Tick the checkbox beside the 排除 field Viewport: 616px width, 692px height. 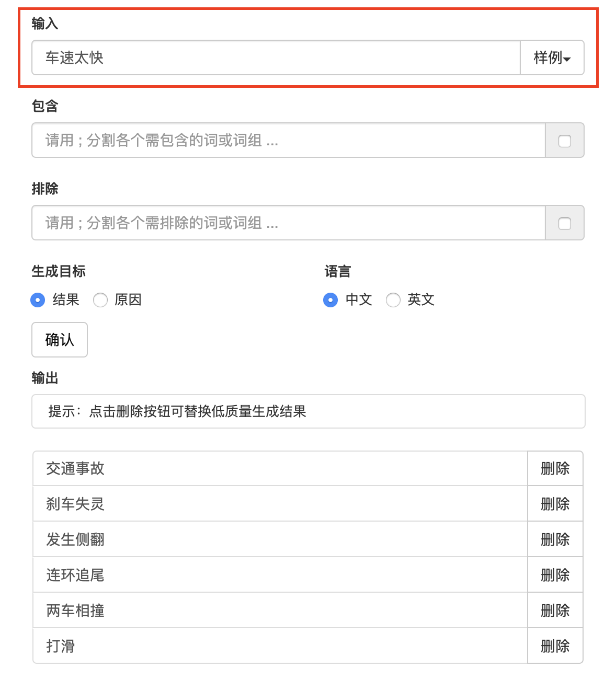coord(565,224)
